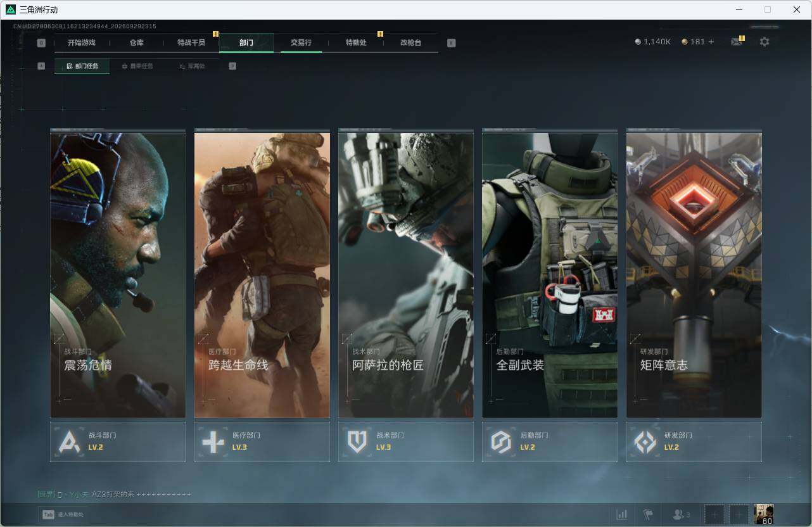Click the player avatar showing level 60
This screenshot has height=527, width=812.
tap(764, 514)
